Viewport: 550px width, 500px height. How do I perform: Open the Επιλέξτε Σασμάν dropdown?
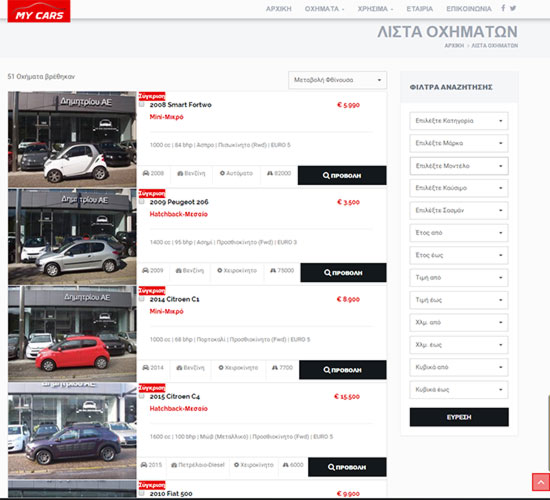tap(458, 211)
